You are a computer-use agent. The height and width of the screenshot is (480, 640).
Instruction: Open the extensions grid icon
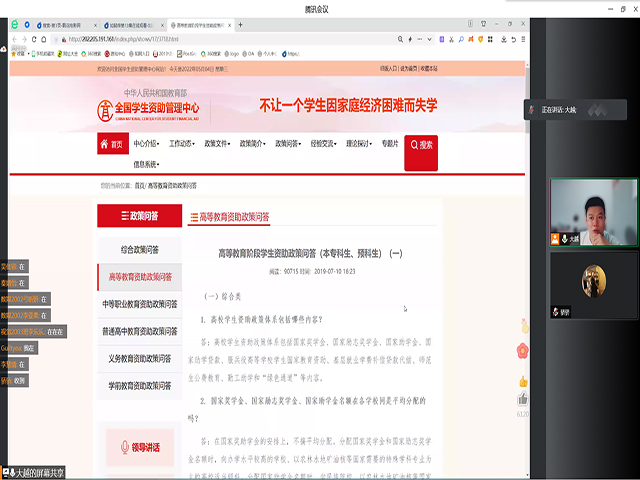[490, 39]
